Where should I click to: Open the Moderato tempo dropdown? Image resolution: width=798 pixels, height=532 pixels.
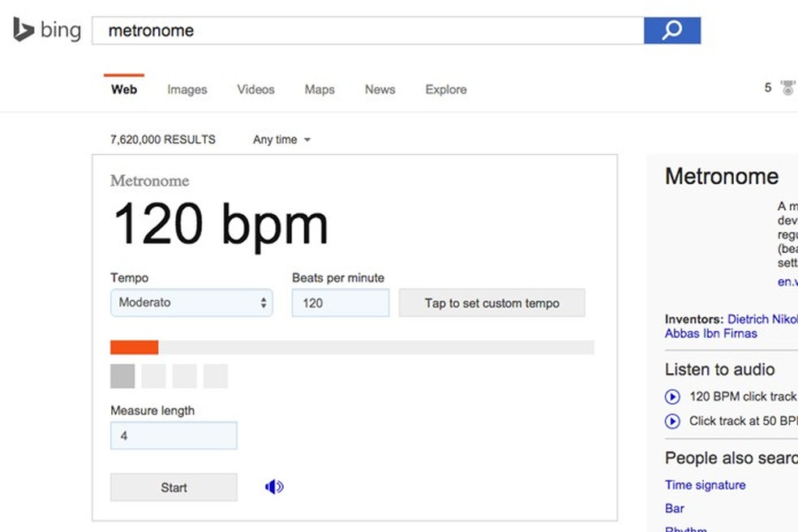click(x=191, y=303)
